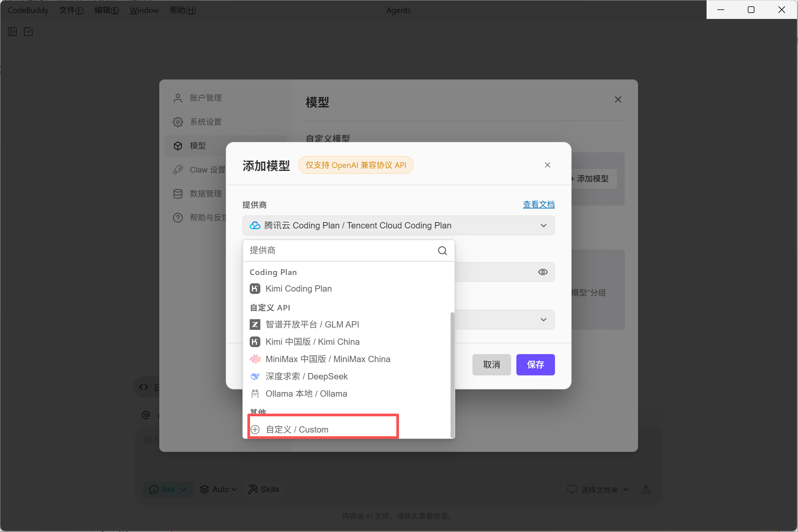The image size is (798, 532).
Task: Close the 添加模型 dialog
Action: point(548,165)
